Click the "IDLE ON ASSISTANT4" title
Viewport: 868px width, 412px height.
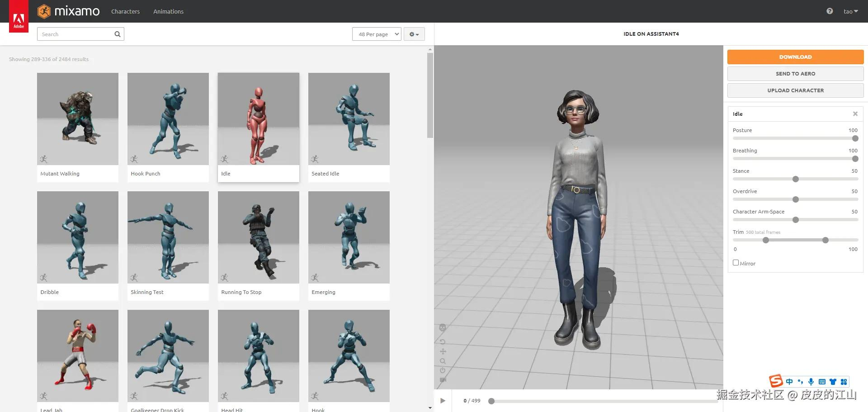pos(651,34)
